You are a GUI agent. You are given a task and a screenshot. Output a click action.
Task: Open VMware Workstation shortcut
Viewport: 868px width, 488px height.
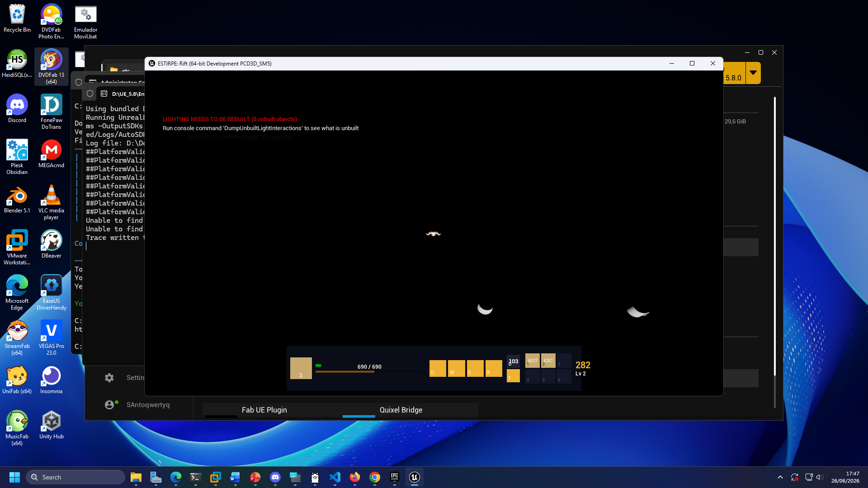[x=17, y=248]
